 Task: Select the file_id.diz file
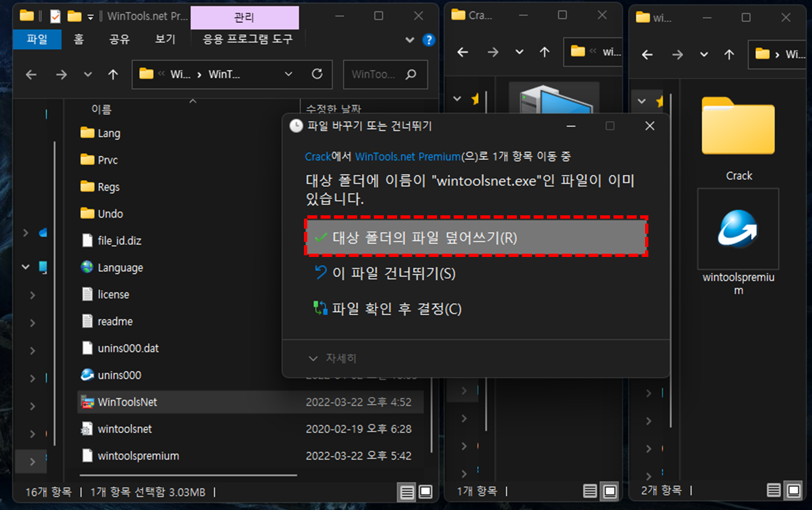click(x=111, y=240)
